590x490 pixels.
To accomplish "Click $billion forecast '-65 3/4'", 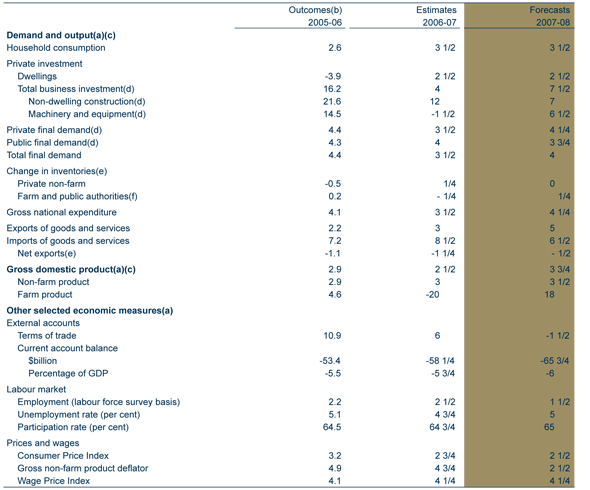I will [555, 361].
